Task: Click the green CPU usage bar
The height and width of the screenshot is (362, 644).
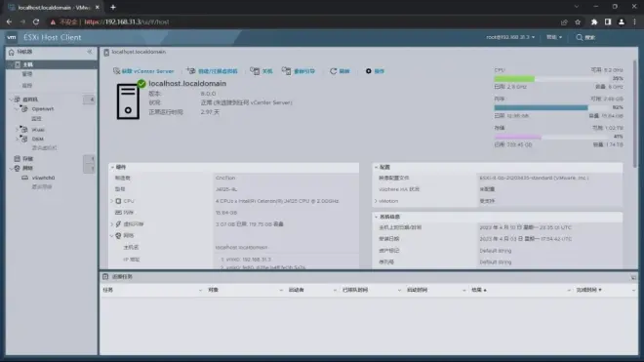Action: coord(514,78)
